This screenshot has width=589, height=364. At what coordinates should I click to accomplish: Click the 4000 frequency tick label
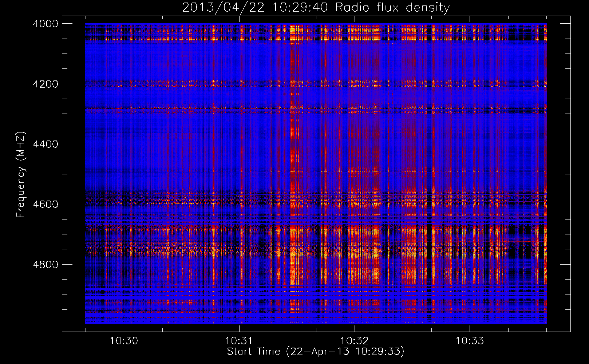pos(46,24)
